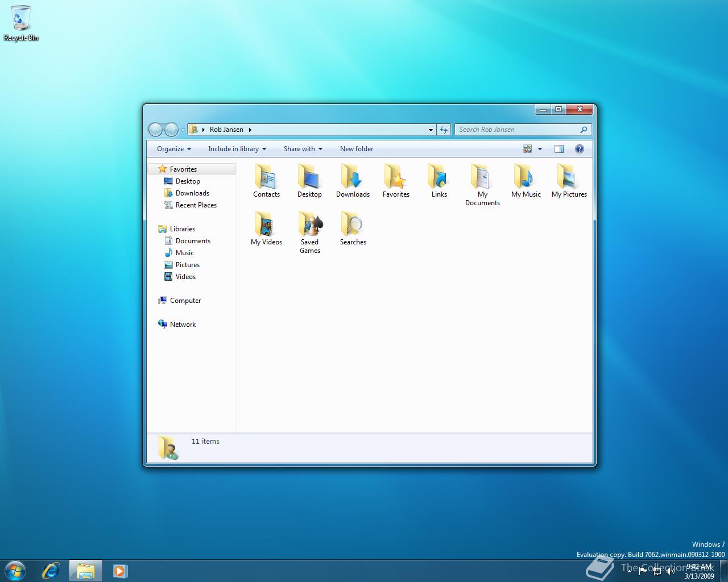Select the Saved Games folder icon
The height and width of the screenshot is (582, 728).
(309, 224)
